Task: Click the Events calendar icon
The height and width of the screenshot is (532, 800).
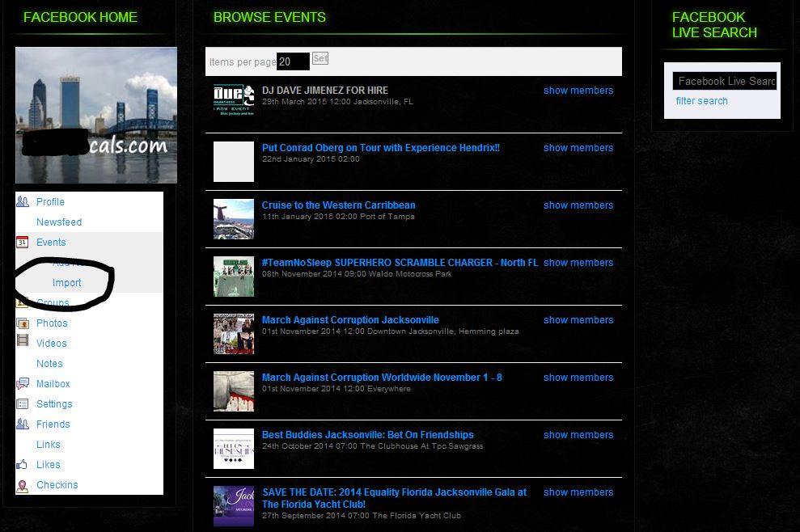Action: pos(23,243)
